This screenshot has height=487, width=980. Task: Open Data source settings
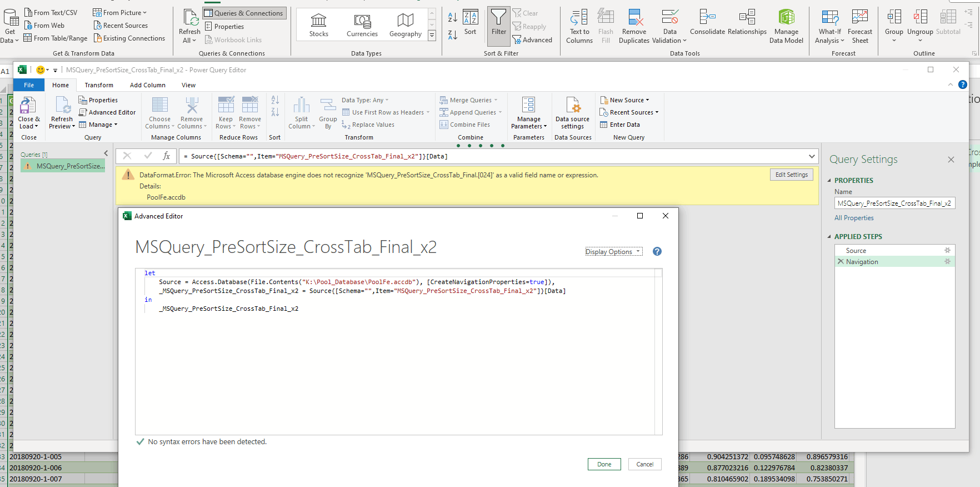573,113
